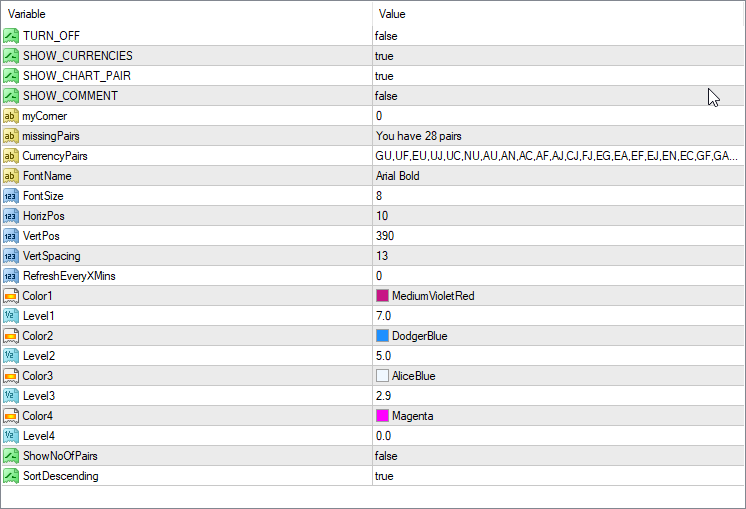Viewport: 746px width, 509px height.
Task: Click the MediumVioletRed color swatch
Action: pyautogui.click(x=382, y=296)
